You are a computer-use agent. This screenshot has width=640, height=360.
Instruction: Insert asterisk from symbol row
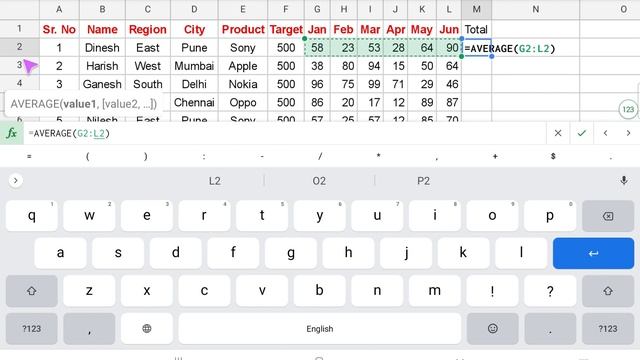point(378,156)
